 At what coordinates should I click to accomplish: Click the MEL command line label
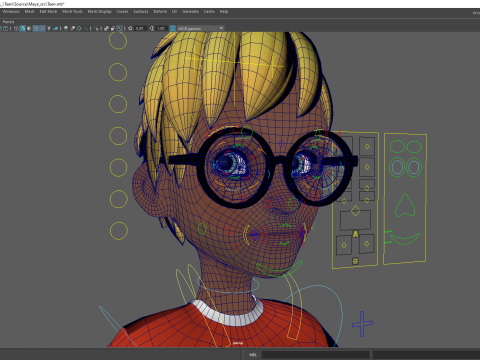point(253,355)
